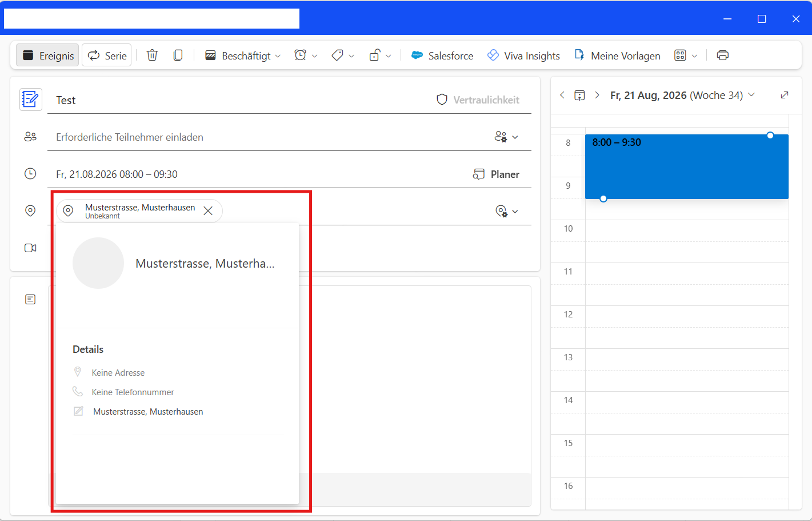Click the Teams meeting camera icon
This screenshot has height=521, width=812.
tap(30, 248)
